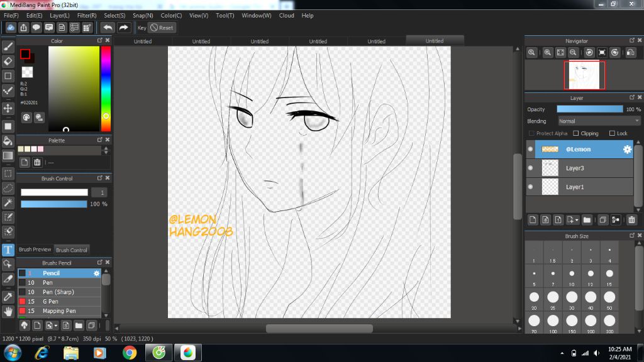Select the rectangular Select tool
The height and width of the screenshot is (362, 644).
(x=8, y=173)
